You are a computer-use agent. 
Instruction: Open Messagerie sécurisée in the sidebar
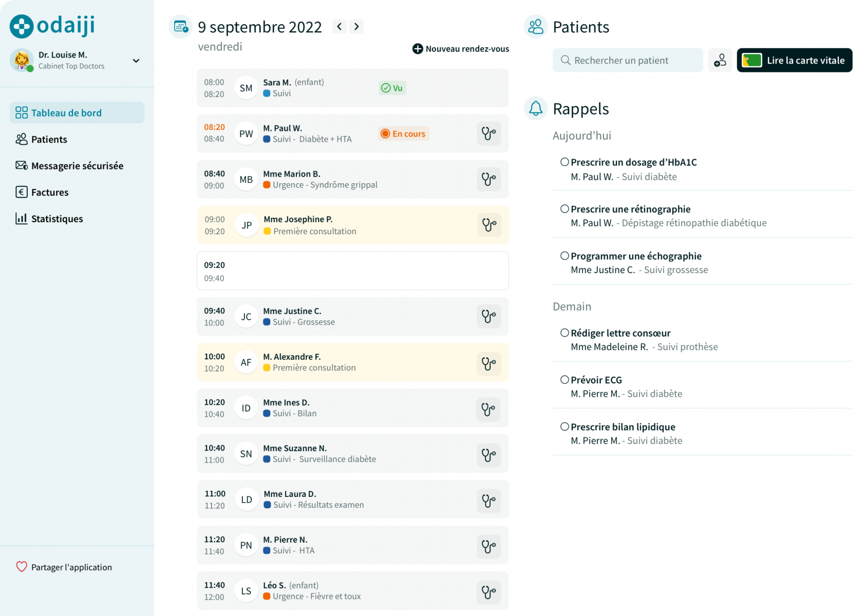point(77,166)
